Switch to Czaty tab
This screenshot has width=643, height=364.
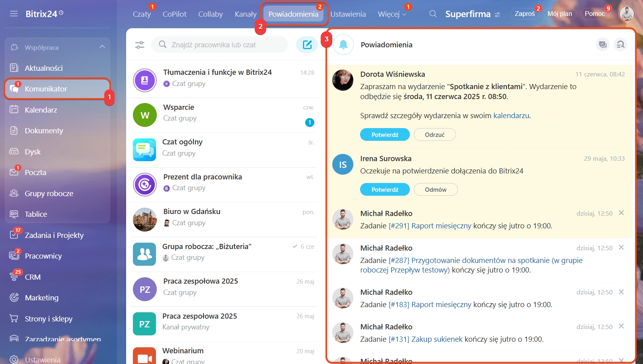pyautogui.click(x=142, y=14)
